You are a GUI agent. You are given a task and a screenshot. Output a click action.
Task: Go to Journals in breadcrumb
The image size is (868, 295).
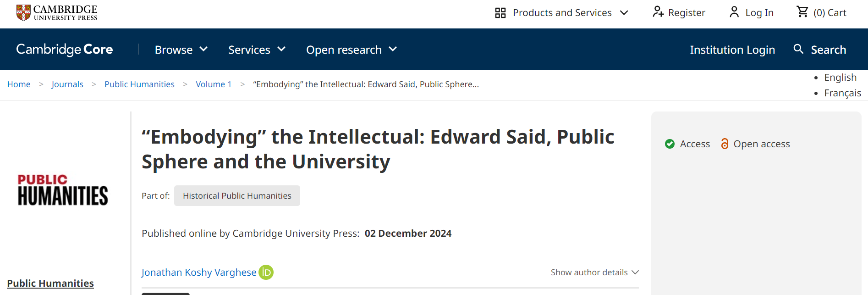67,84
